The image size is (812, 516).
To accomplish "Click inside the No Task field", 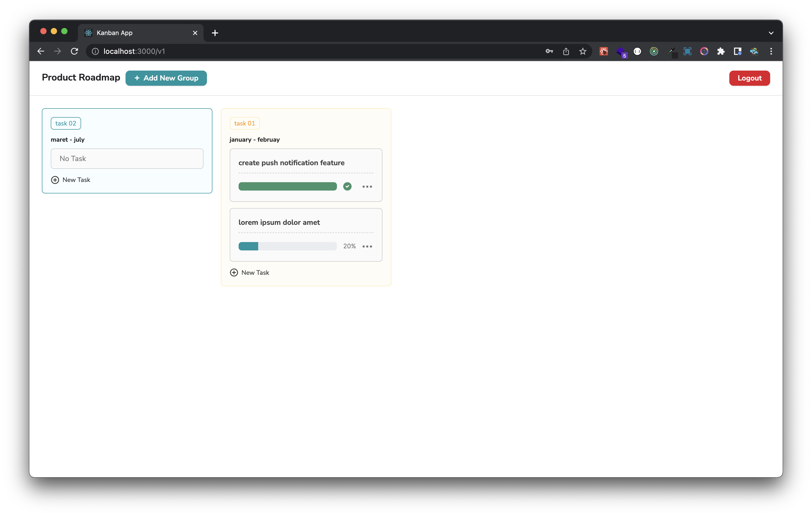I will (127, 158).
